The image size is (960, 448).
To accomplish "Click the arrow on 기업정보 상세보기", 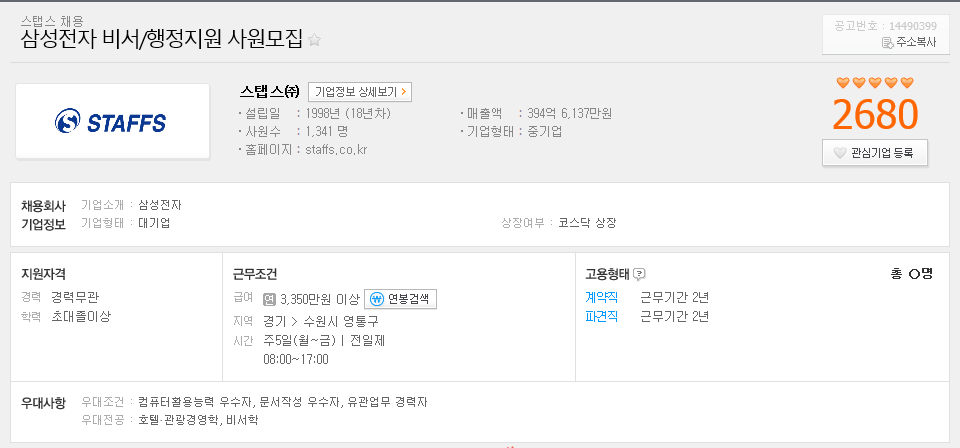I will 403,92.
